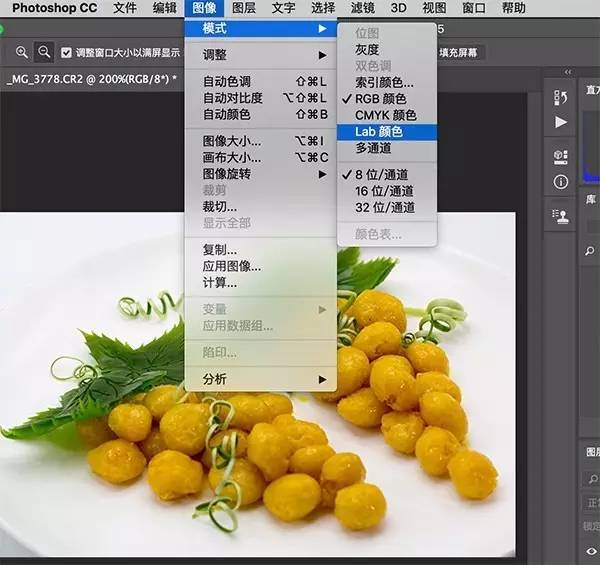Viewport: 600px width, 565px height.
Task: Open the 图层 menu
Action: (244, 8)
